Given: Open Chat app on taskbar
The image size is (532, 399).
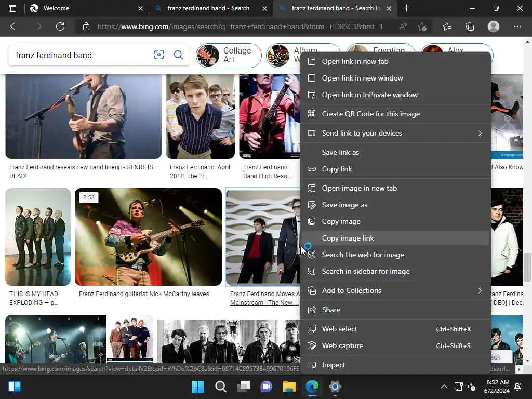Looking at the screenshot, I should pyautogui.click(x=267, y=387).
